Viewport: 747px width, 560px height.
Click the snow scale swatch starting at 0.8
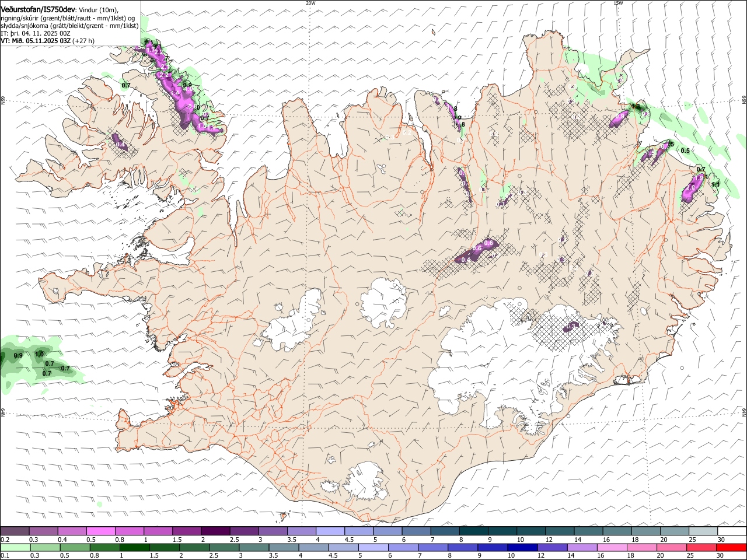tap(129, 531)
